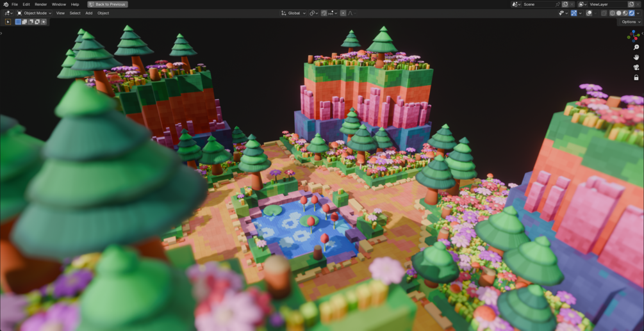Select the tweak select tool icon
644x331 pixels.
coord(8,22)
